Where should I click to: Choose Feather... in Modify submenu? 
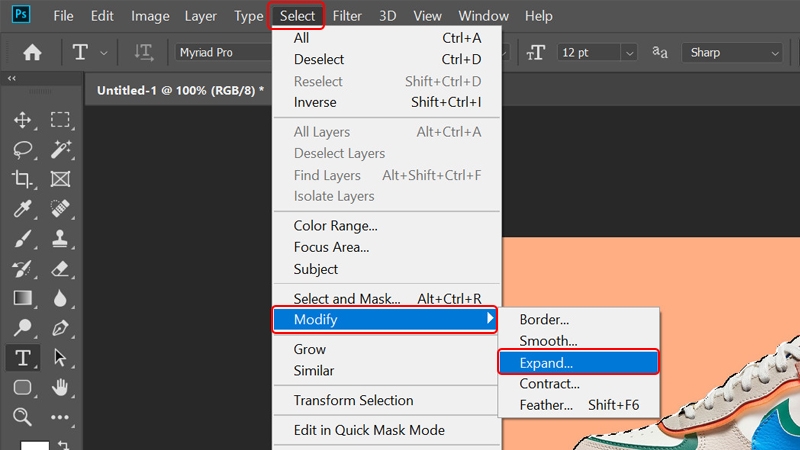(579, 405)
